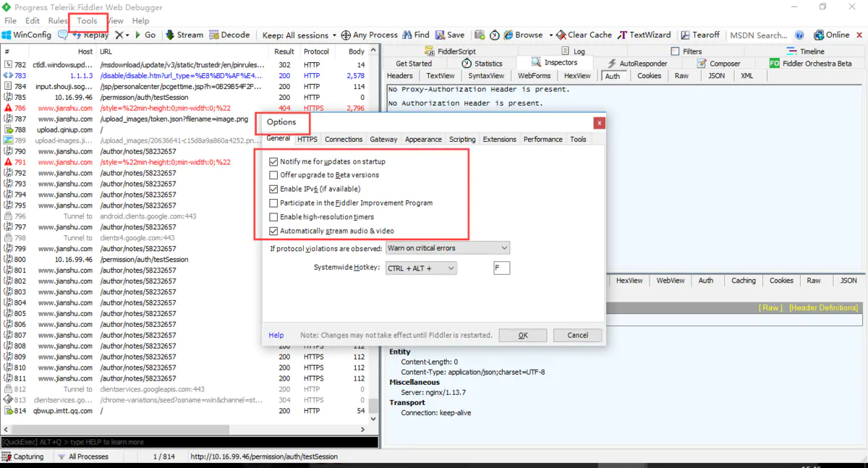
Task: Close the Options dialog
Action: (x=598, y=122)
